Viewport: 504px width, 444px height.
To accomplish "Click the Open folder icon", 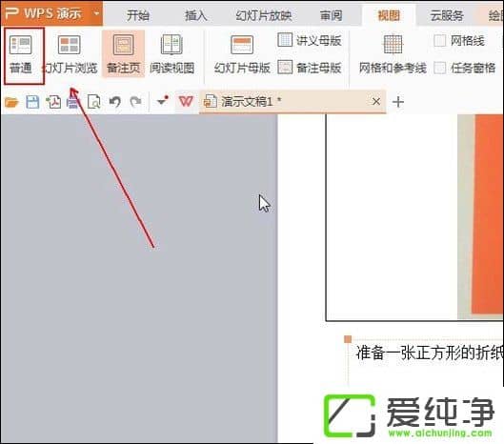I will 11,102.
